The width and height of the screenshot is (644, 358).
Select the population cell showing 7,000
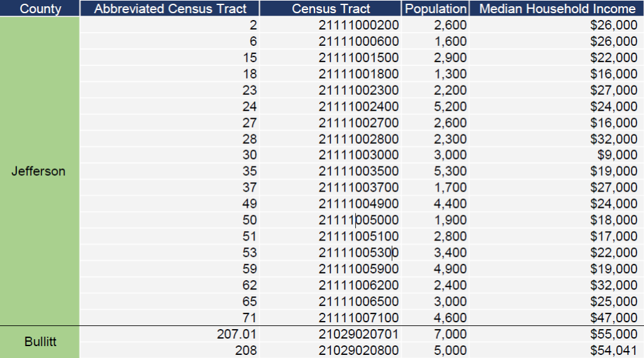(450, 334)
